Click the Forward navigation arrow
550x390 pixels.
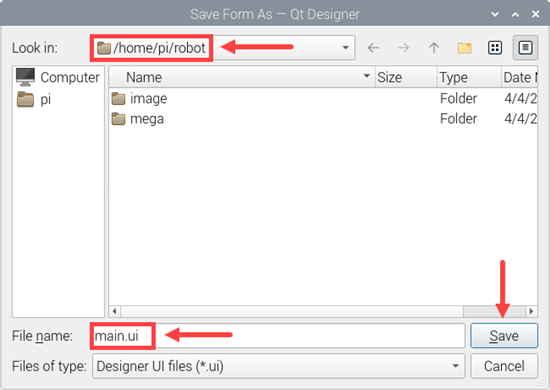[403, 48]
